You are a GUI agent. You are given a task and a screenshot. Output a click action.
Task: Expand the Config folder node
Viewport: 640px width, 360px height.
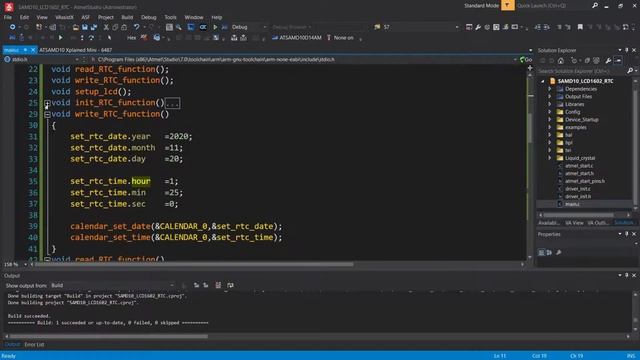point(550,112)
